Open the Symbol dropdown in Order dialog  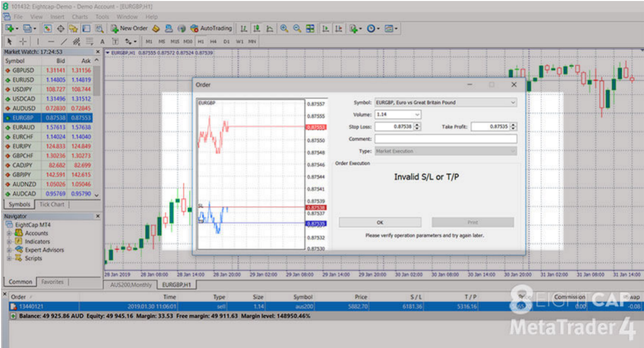pyautogui.click(x=513, y=103)
